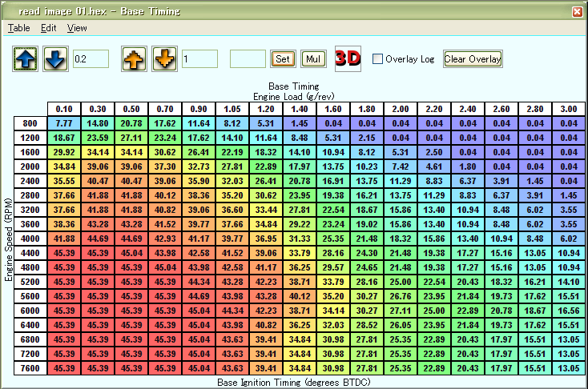Screen dimensions: 588x389
Task: Close the Base Timing window
Action: pyautogui.click(x=577, y=11)
